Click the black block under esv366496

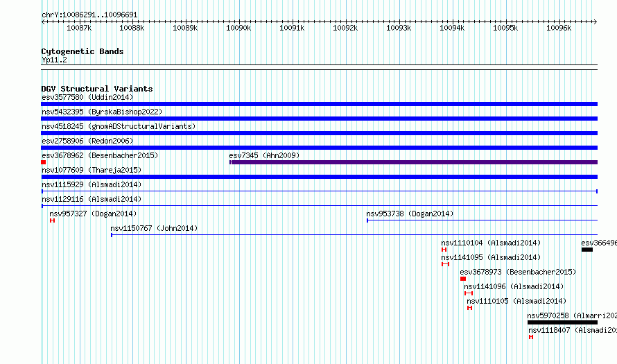coord(587,250)
